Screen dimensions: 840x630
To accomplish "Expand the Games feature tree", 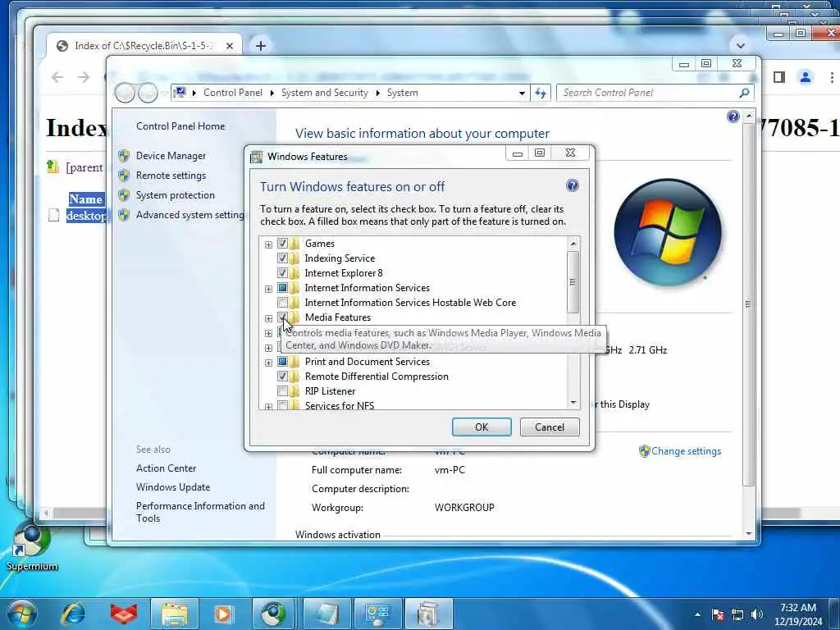I will 268,244.
